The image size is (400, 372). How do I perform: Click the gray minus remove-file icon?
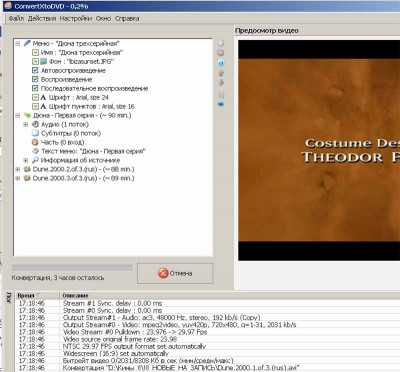point(220,53)
